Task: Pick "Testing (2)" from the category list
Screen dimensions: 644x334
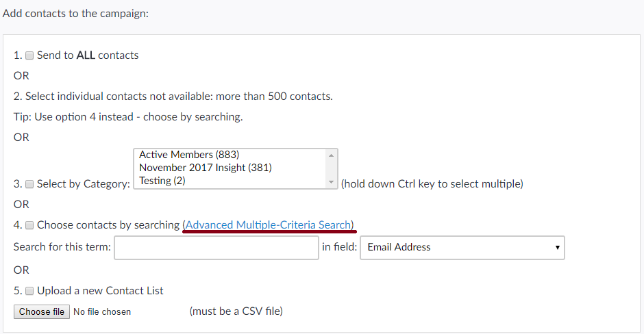Action: tap(162, 181)
